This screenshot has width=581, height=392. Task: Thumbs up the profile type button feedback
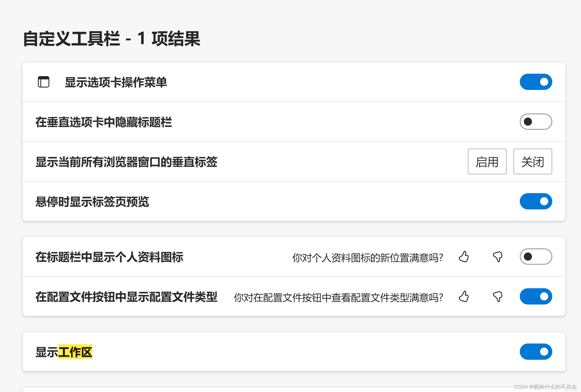click(464, 297)
